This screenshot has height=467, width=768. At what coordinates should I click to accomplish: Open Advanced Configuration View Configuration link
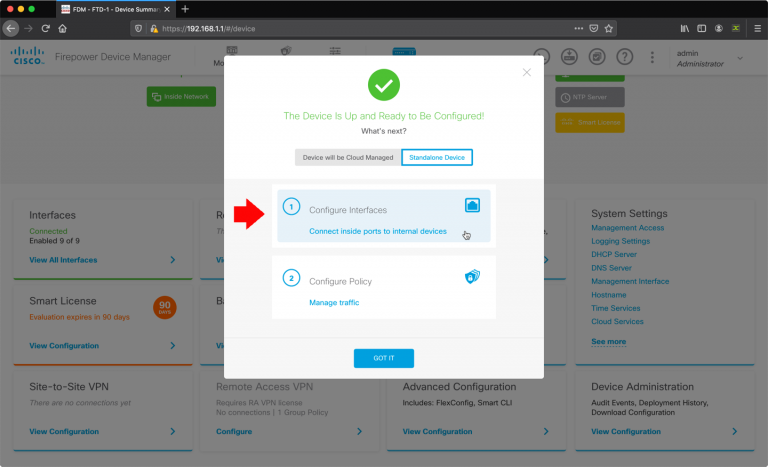click(x=437, y=431)
